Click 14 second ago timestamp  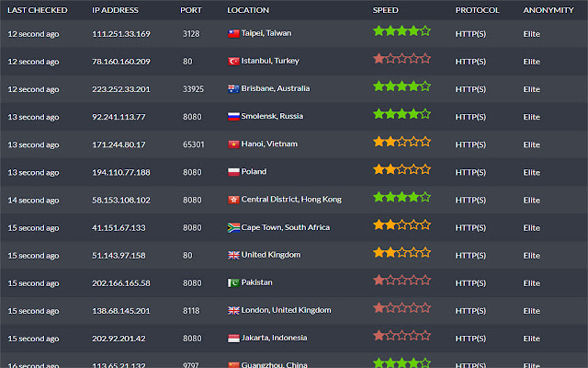pos(33,201)
